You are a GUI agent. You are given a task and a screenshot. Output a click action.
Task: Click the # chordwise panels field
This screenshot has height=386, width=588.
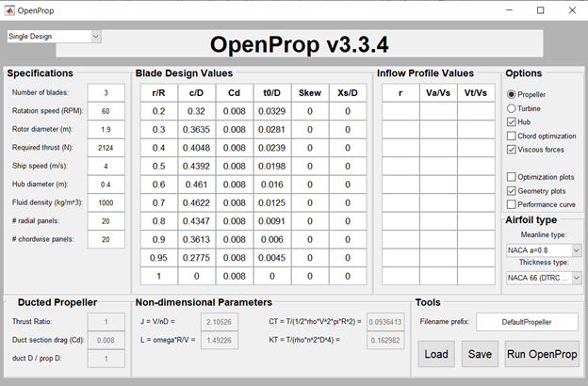[106, 239]
